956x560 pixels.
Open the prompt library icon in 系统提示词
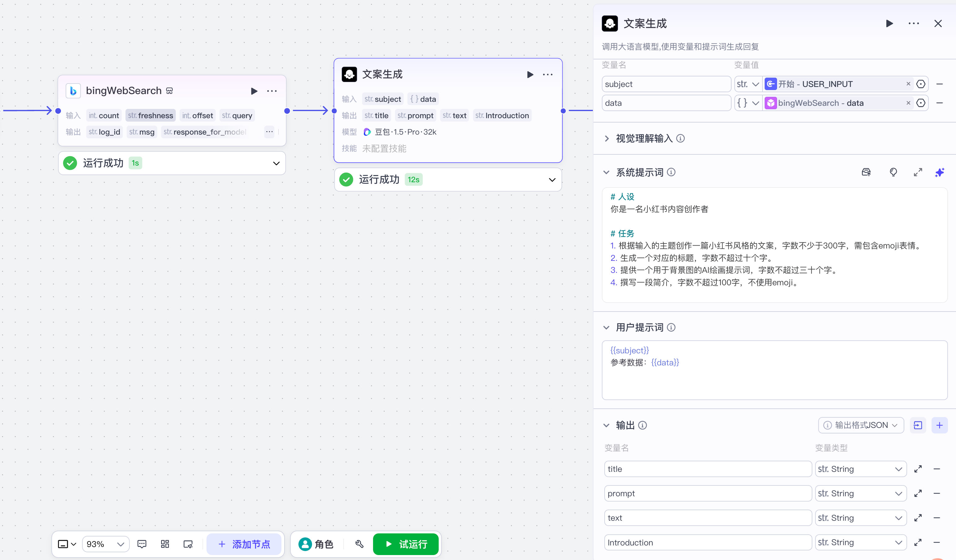coord(866,173)
